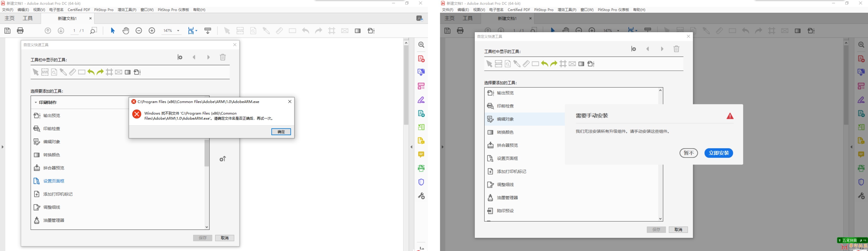Click 确定 in the AdobeARM error dialog
Viewport: 868px width, 251px height.
pyautogui.click(x=281, y=132)
